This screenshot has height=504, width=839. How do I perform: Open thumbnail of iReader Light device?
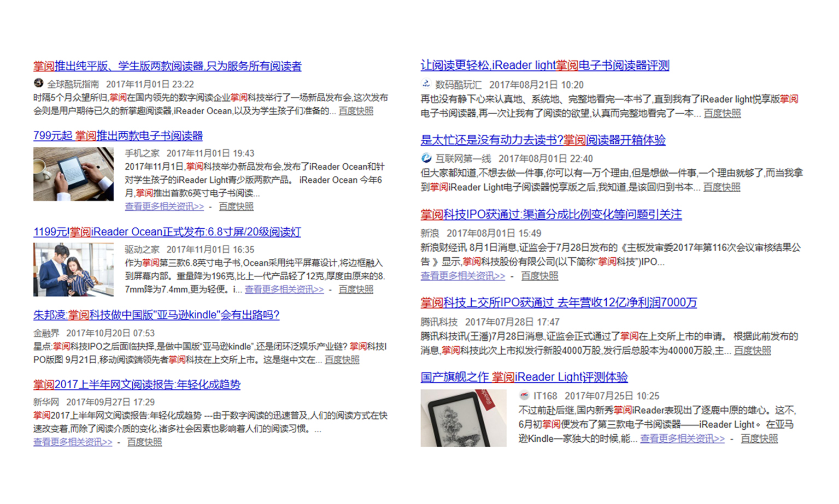(x=463, y=418)
